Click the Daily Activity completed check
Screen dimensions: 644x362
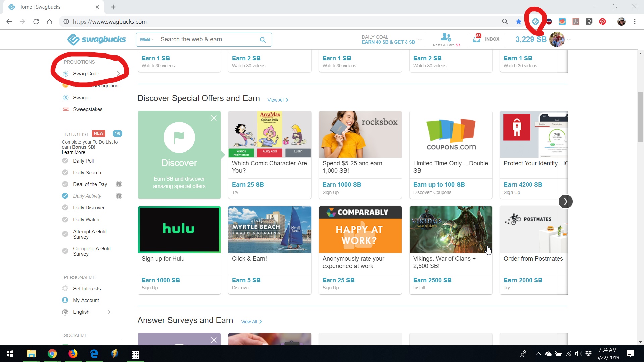click(65, 196)
